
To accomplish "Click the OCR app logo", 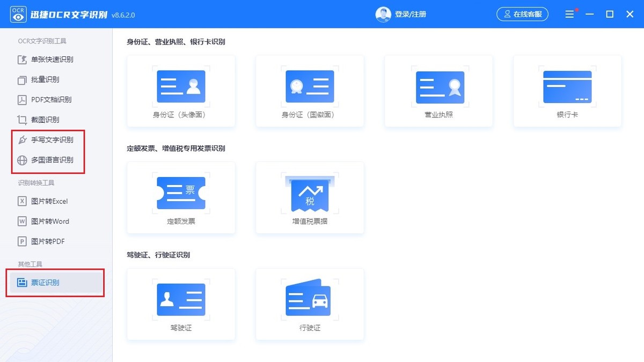I will (x=18, y=14).
